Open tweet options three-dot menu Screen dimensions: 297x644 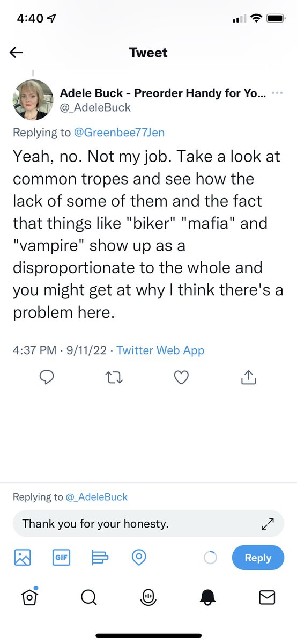tap(277, 93)
